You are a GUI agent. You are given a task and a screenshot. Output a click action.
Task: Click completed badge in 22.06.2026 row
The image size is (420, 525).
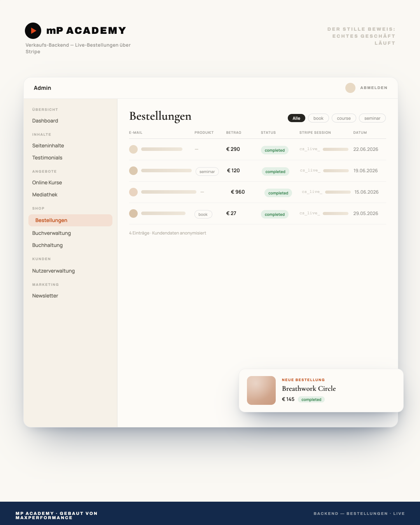275,150
